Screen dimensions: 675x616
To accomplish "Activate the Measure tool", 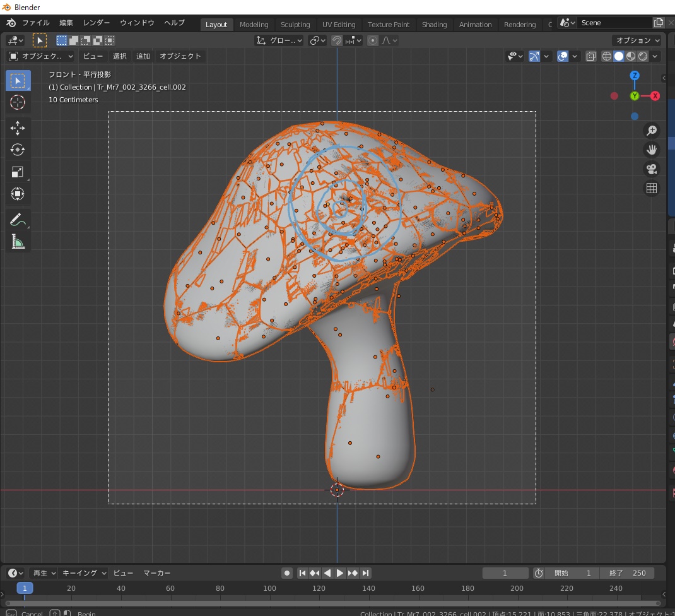I will [18, 241].
